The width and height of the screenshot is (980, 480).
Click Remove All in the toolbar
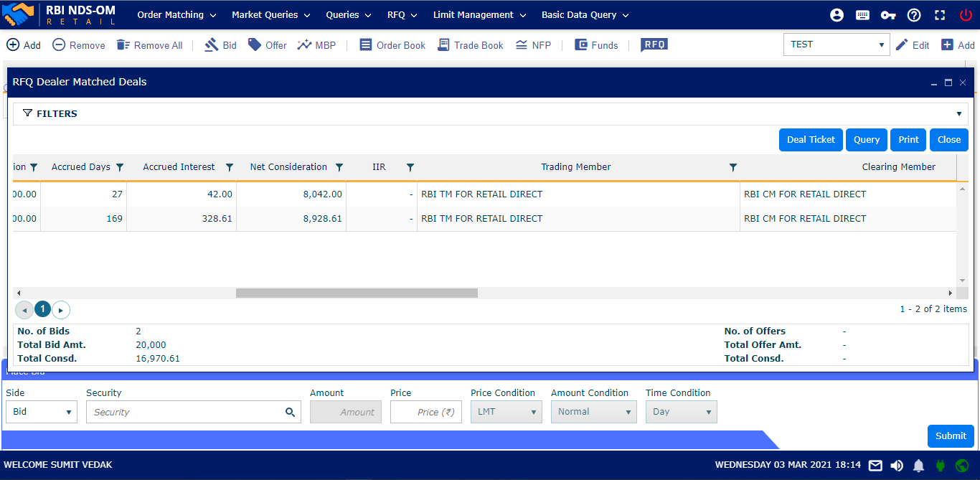point(149,45)
